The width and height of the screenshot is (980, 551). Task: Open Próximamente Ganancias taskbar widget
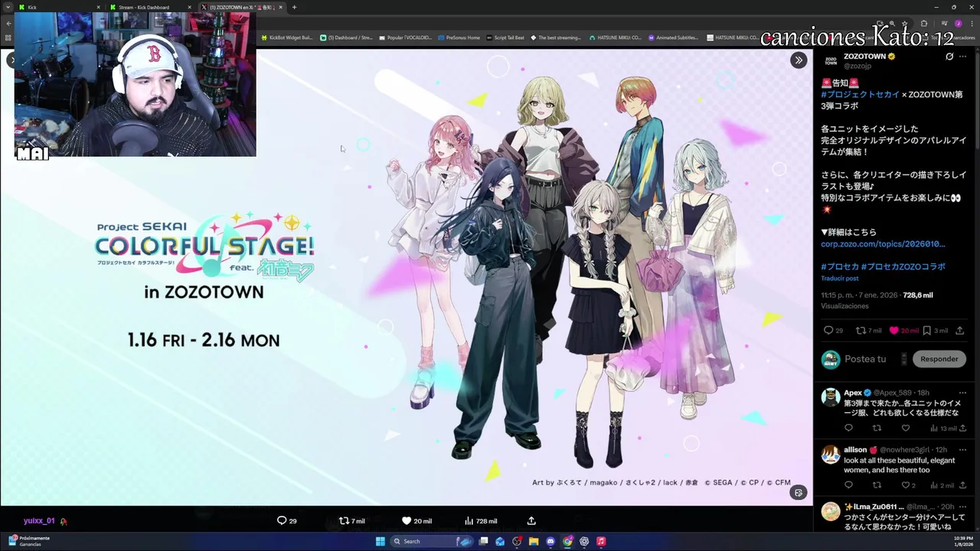(29, 541)
